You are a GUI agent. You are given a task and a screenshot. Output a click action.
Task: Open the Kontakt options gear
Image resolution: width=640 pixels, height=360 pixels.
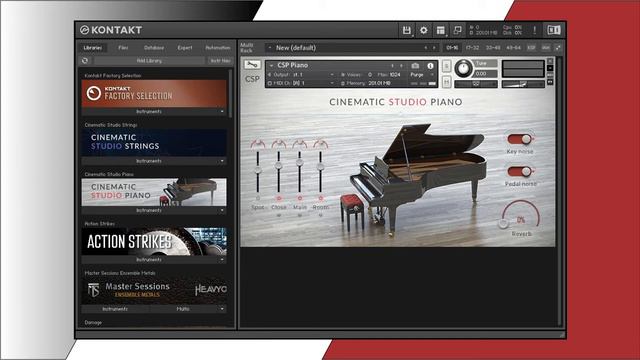(x=424, y=30)
